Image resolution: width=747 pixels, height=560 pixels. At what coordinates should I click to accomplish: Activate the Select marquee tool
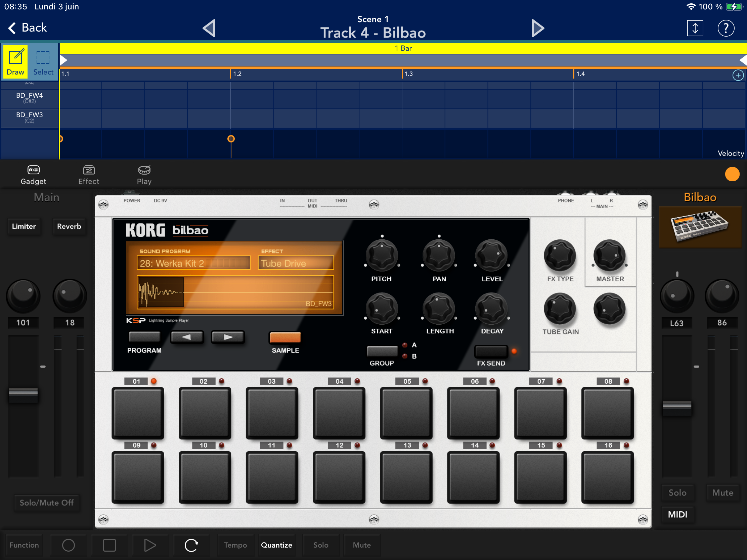click(x=43, y=61)
